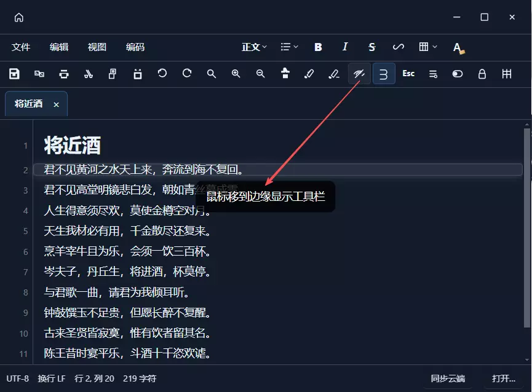Viewport: 532px width, 392px height.
Task: Click line 7 text 岑夫子，丹丘生
Action: (81, 272)
